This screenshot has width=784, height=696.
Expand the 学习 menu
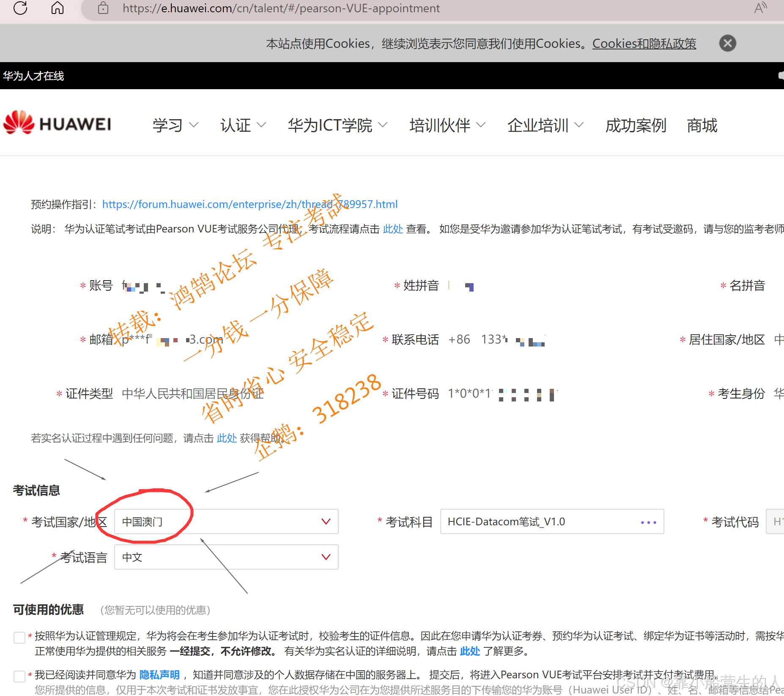click(x=175, y=125)
